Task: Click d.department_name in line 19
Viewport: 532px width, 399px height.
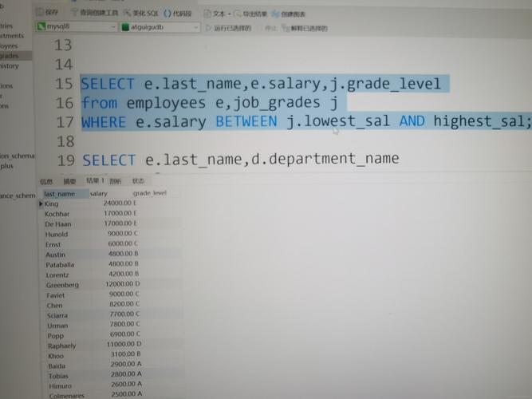Action: [325, 159]
